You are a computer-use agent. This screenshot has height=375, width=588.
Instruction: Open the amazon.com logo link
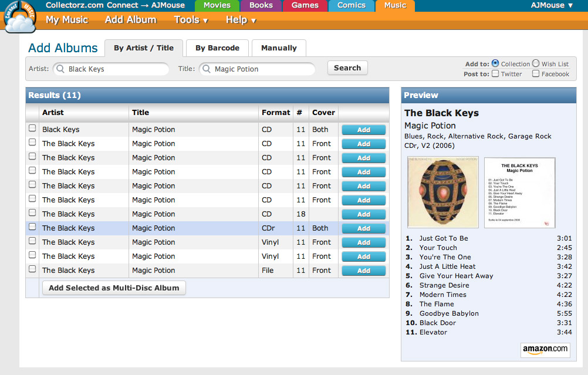(x=545, y=350)
